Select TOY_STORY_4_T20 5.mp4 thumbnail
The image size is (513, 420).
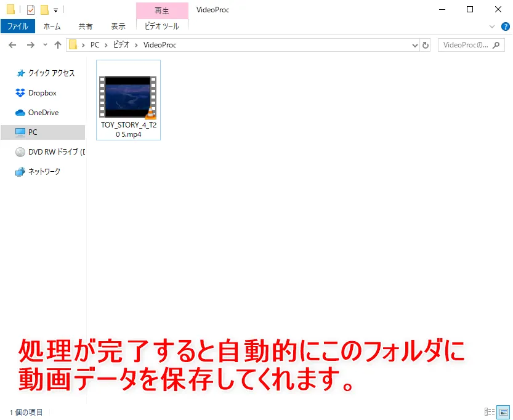(128, 97)
